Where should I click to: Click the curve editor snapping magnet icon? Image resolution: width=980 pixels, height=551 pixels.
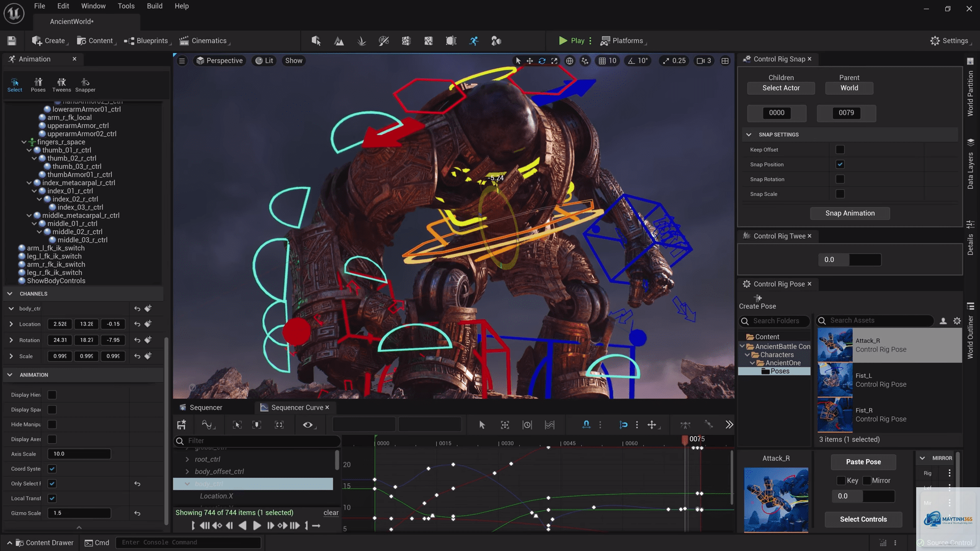tap(586, 424)
